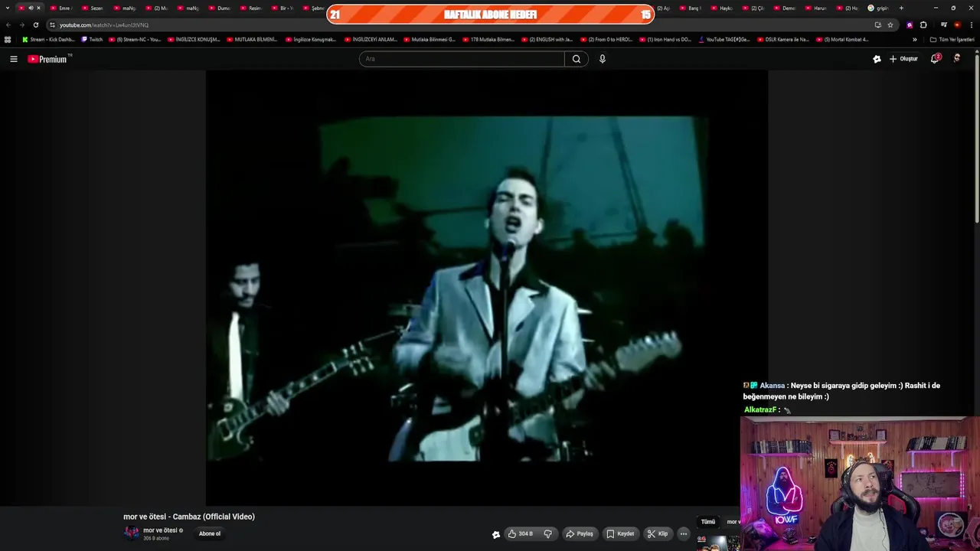Open the Chrome profile avatar icon
The image size is (980, 551).
pos(957,24)
